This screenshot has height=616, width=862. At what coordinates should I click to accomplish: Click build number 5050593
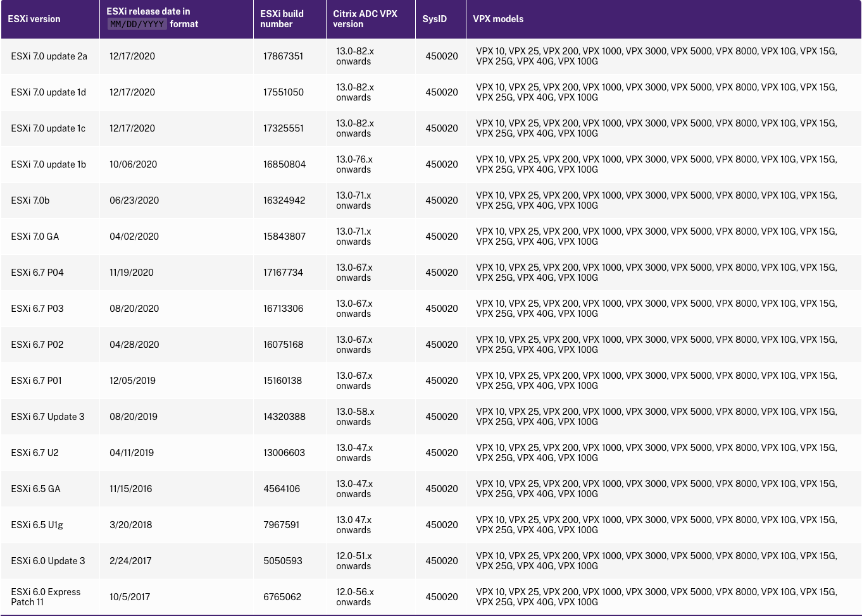[283, 561]
